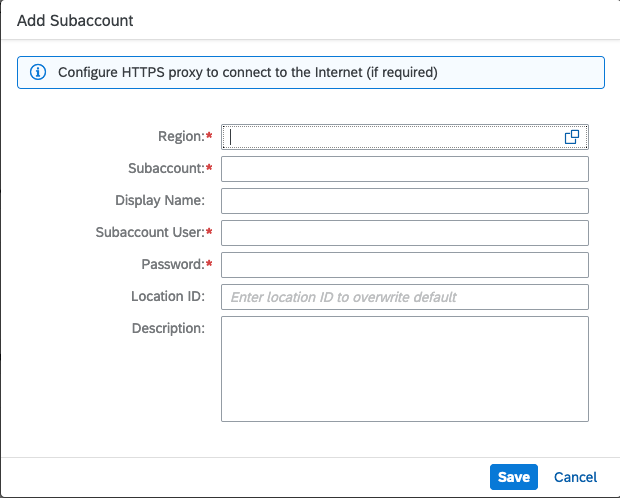Save the new subaccount
The image size is (620, 498).
click(x=514, y=477)
